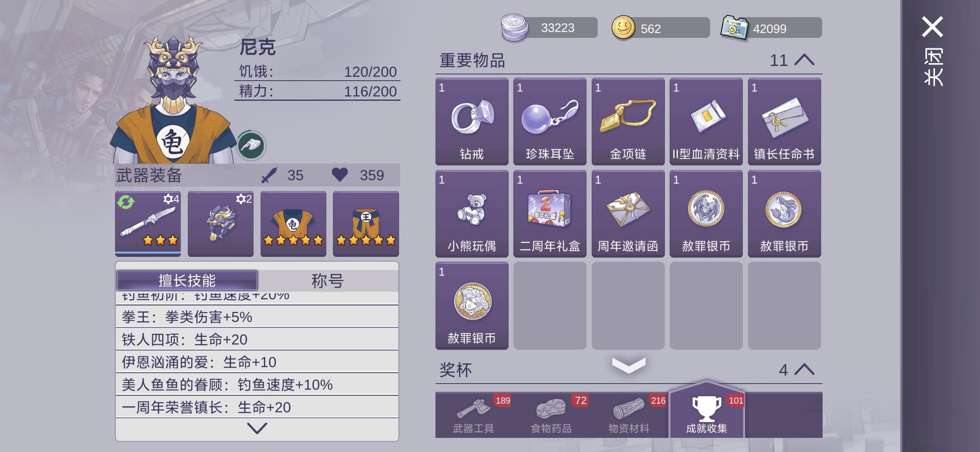Select the 镇长任命书 appointment letter item

pos(784,122)
